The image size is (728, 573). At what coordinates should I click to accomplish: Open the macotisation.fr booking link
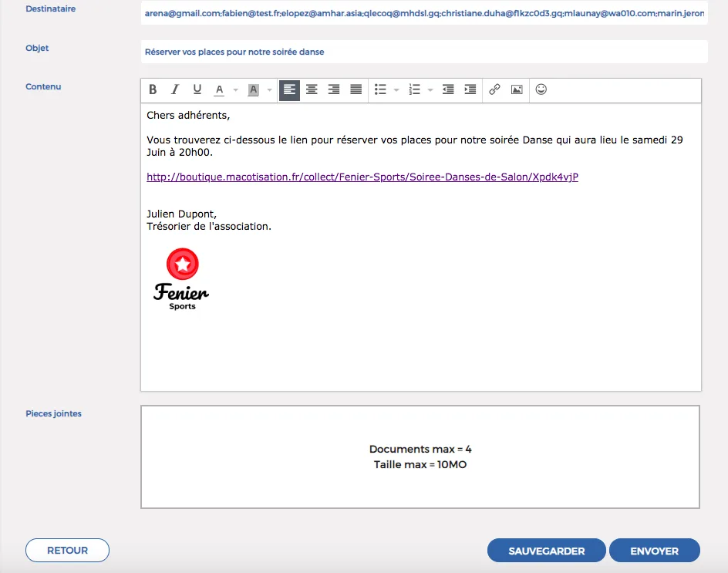click(362, 177)
